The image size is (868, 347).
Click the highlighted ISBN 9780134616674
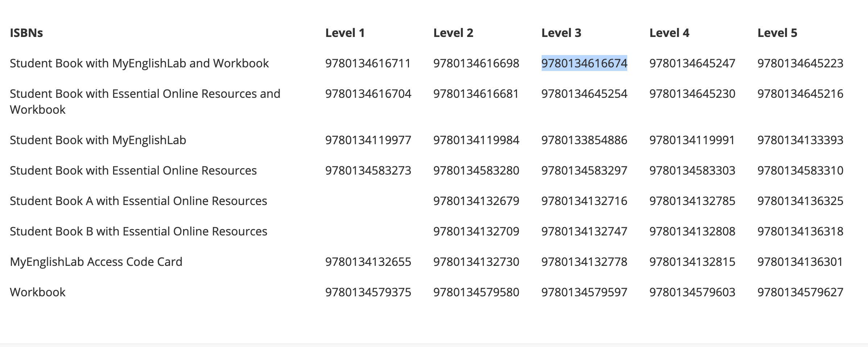(584, 63)
